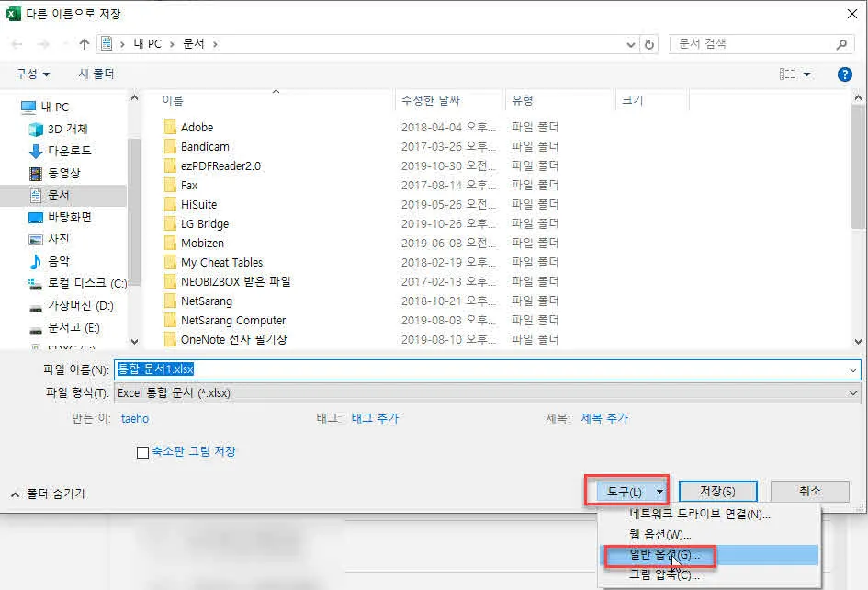Click the 저장(S) button

(x=716, y=493)
